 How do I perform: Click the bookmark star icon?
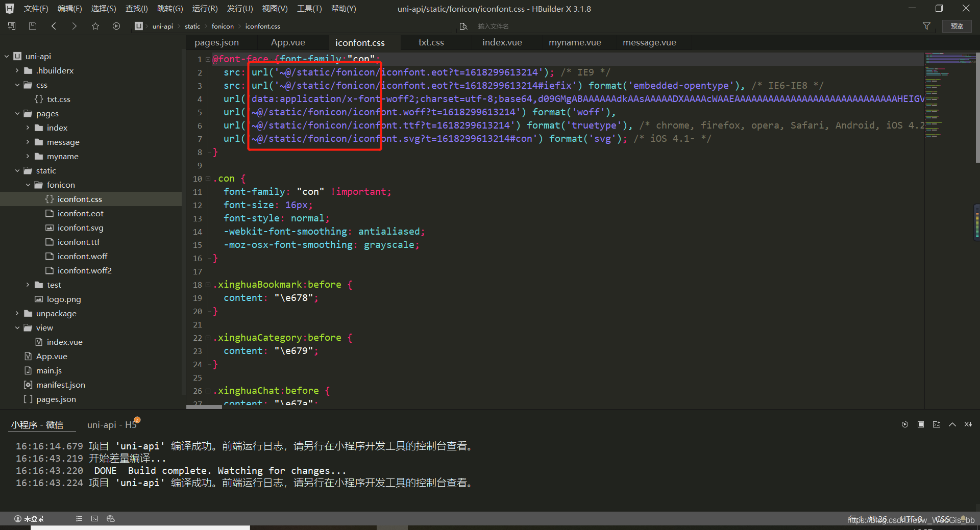coord(95,26)
